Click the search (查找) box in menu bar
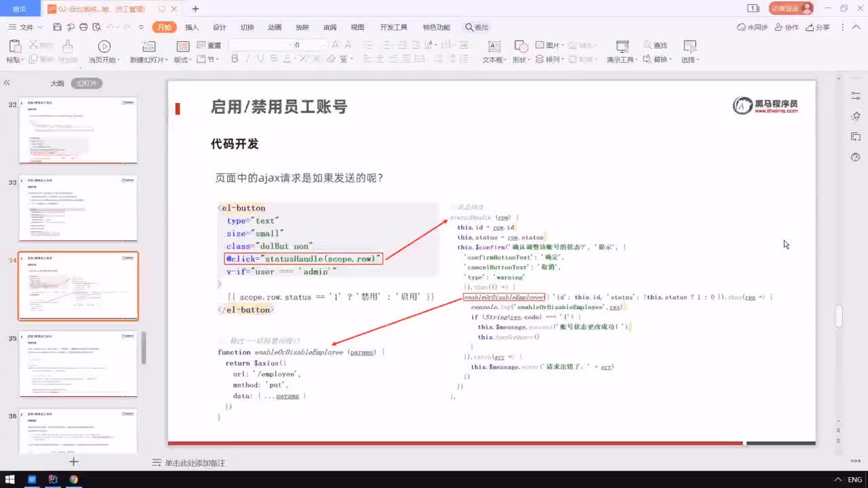This screenshot has height=488, width=868. coord(477,27)
